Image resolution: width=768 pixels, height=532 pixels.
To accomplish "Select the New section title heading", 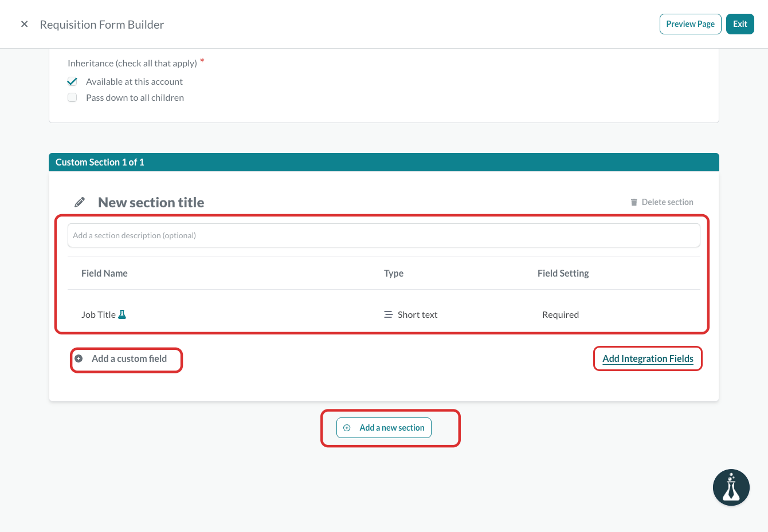I will [151, 202].
